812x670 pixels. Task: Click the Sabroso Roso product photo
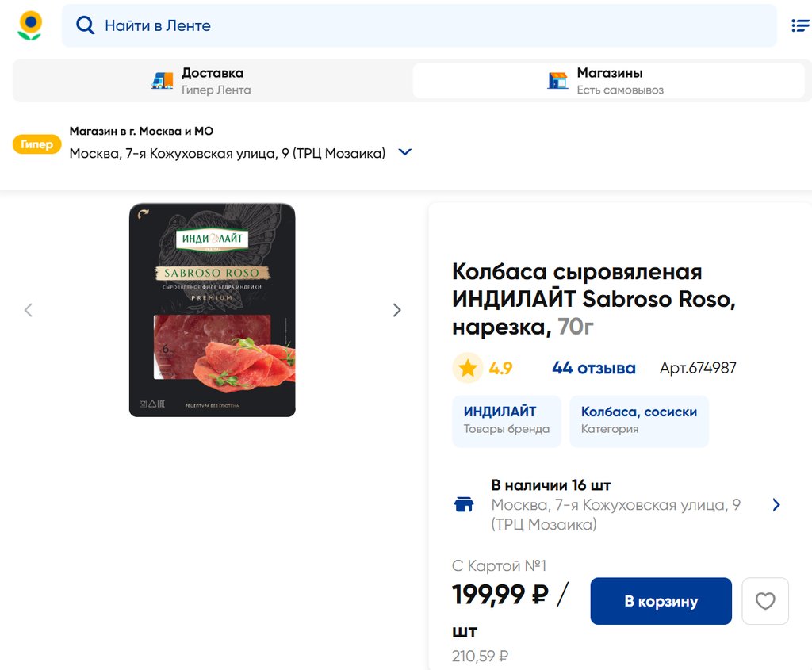(x=213, y=310)
